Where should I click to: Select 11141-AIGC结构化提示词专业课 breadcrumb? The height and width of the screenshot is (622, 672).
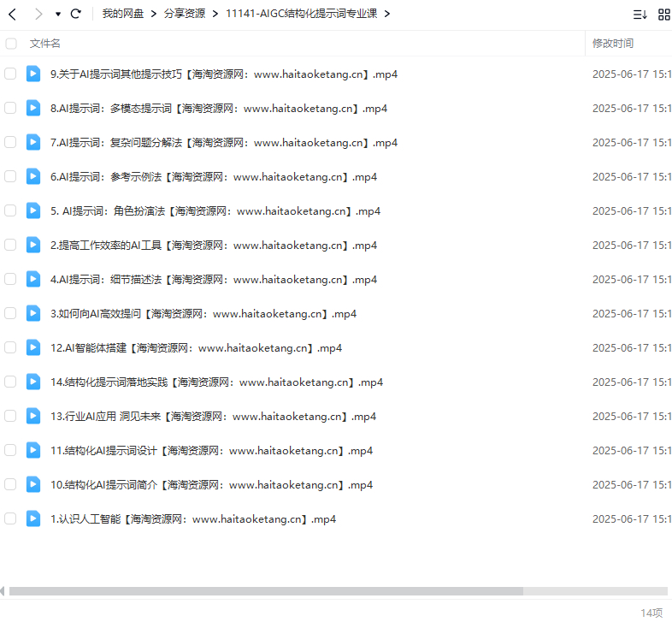pos(301,14)
